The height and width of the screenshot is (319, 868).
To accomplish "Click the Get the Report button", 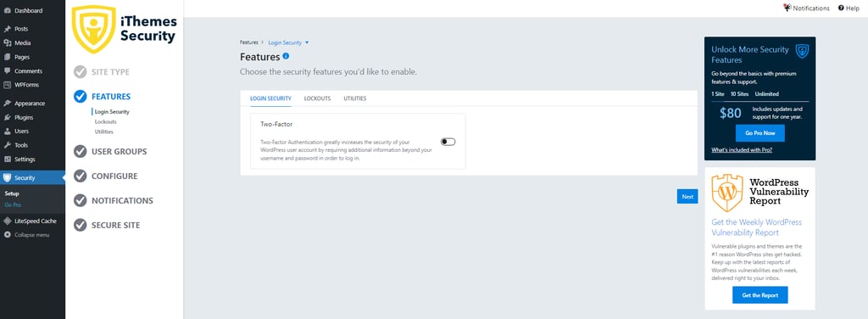I will click(x=760, y=295).
